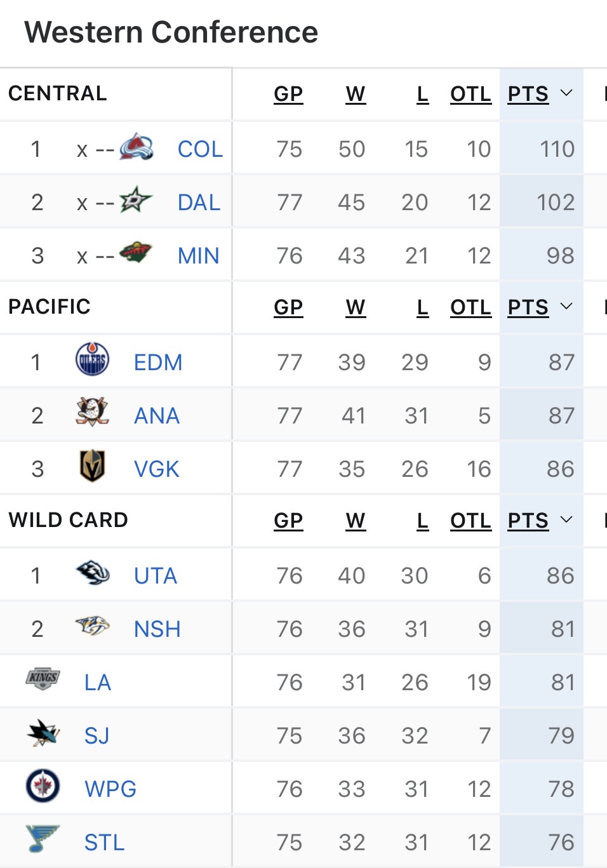Sort Central division by GP column
This screenshot has width=607, height=868.
pyautogui.click(x=288, y=94)
